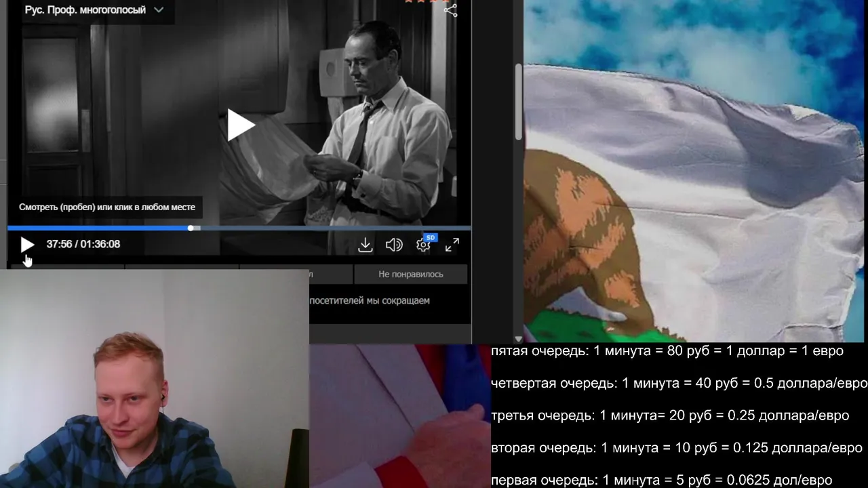Open the Рус. Проф. многоголосый audio track dropdown
The image size is (868, 488).
(94, 10)
